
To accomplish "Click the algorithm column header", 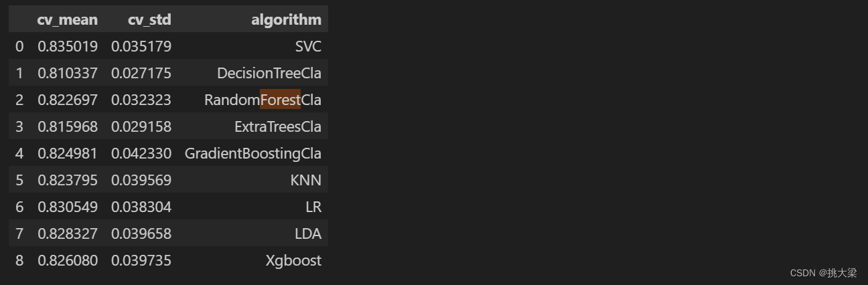I will 286,19.
